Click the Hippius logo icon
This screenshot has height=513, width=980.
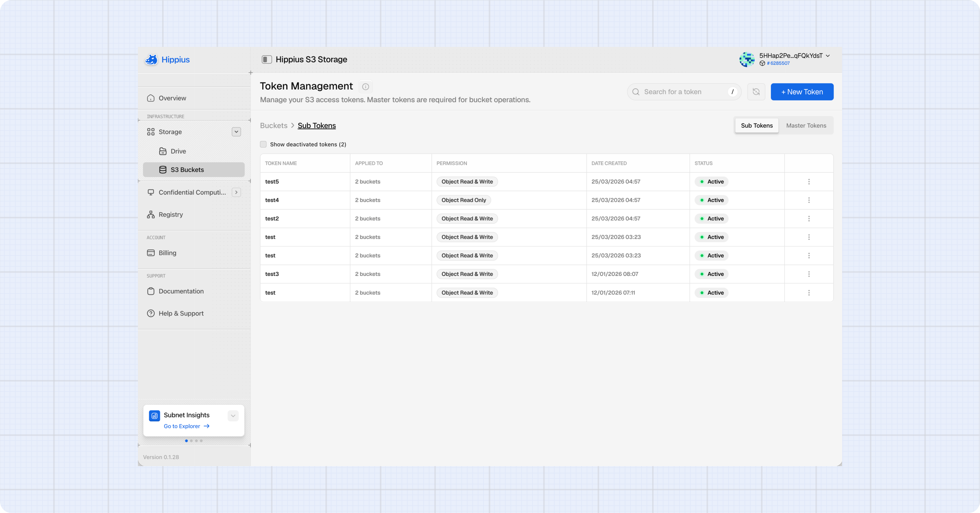151,60
